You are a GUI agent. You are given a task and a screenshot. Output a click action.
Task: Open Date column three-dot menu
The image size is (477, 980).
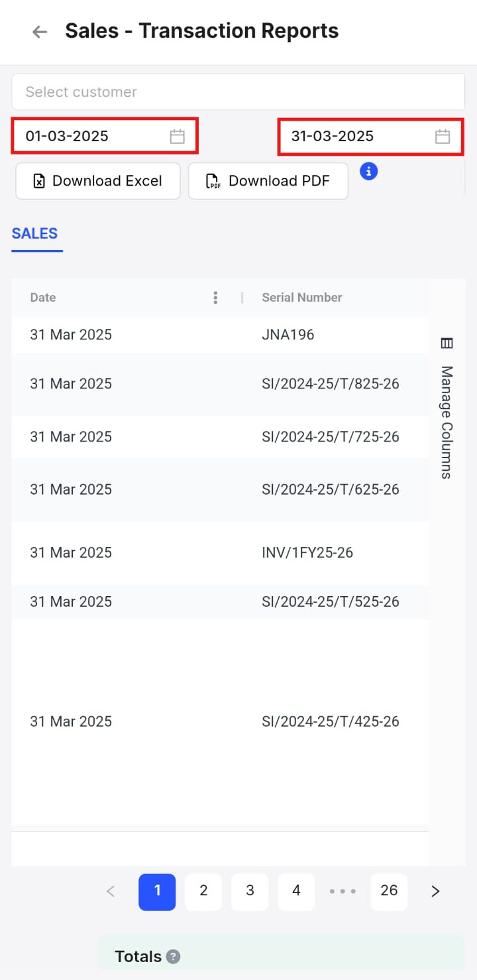(x=215, y=298)
